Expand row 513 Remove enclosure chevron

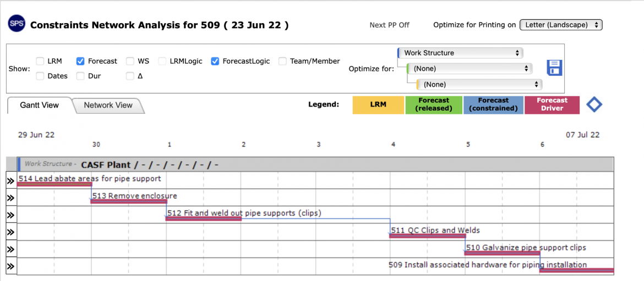point(11,198)
